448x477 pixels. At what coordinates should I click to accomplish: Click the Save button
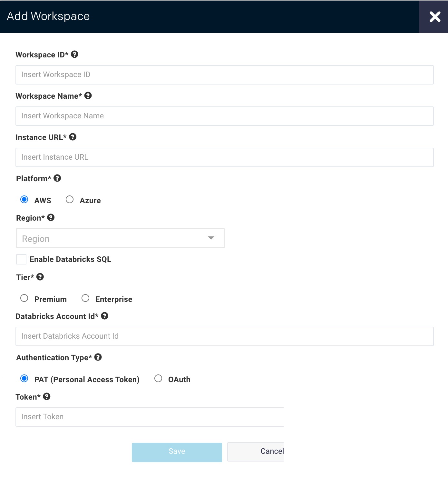pyautogui.click(x=176, y=452)
